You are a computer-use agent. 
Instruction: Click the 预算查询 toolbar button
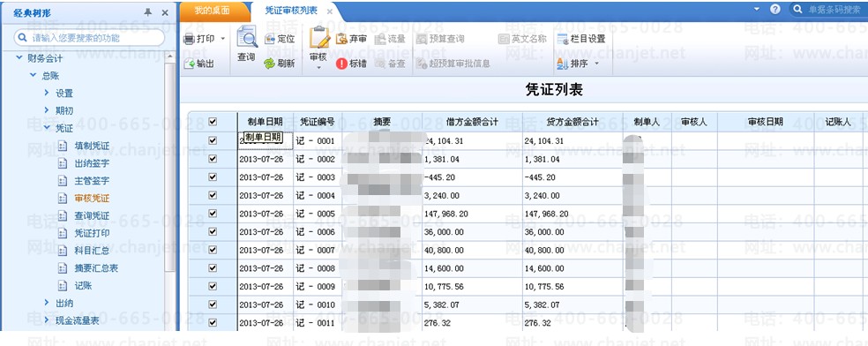pos(440,39)
